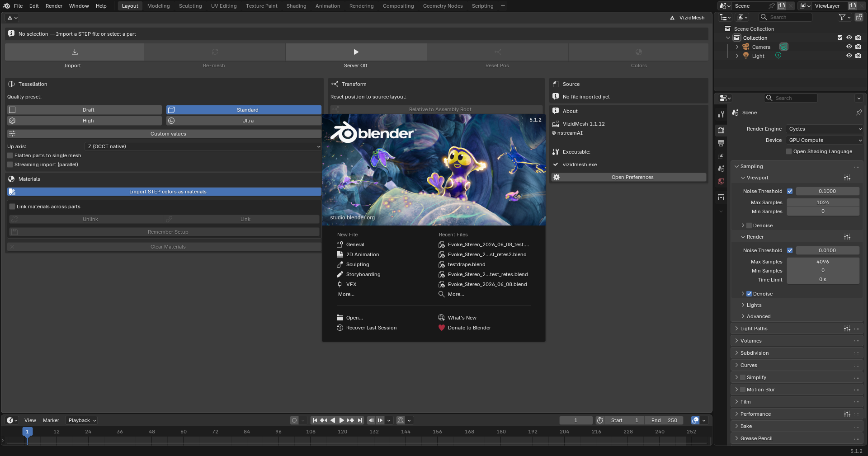Click the Custom values button

164,134
